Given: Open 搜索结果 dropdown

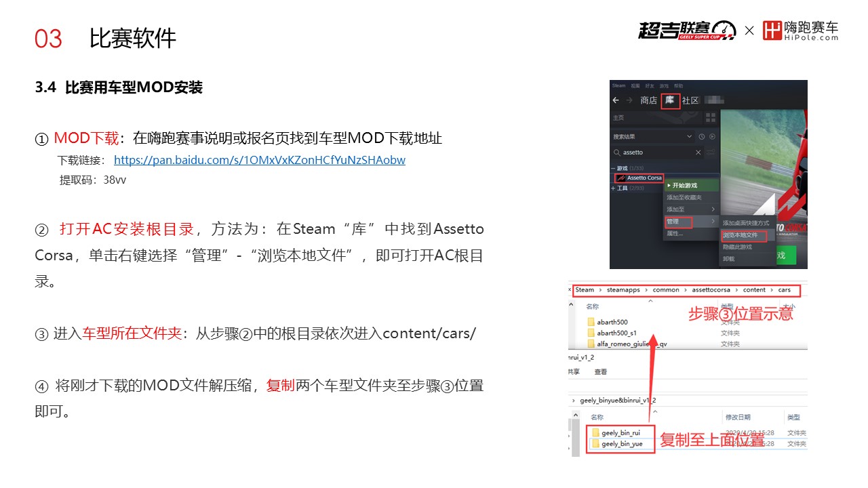Looking at the screenshot, I should (x=652, y=136).
